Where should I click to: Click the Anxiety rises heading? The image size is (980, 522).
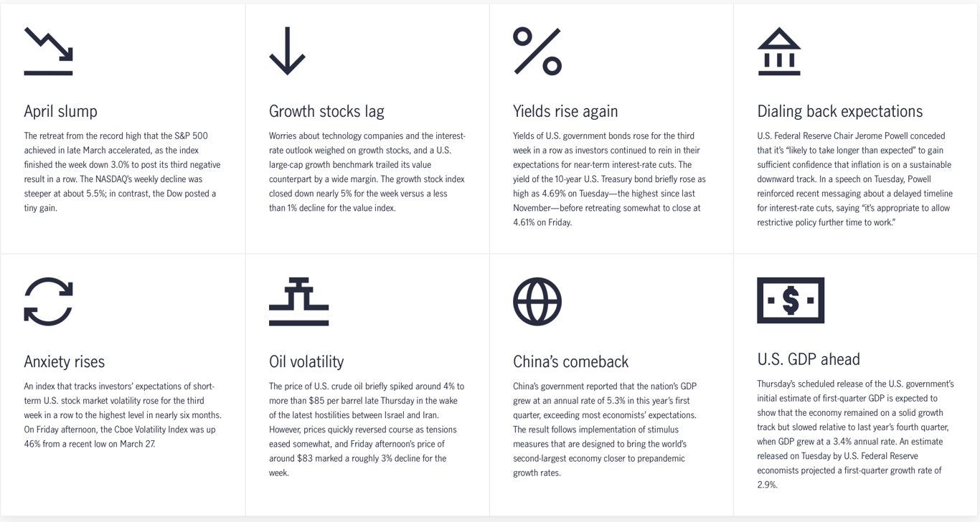click(x=65, y=361)
